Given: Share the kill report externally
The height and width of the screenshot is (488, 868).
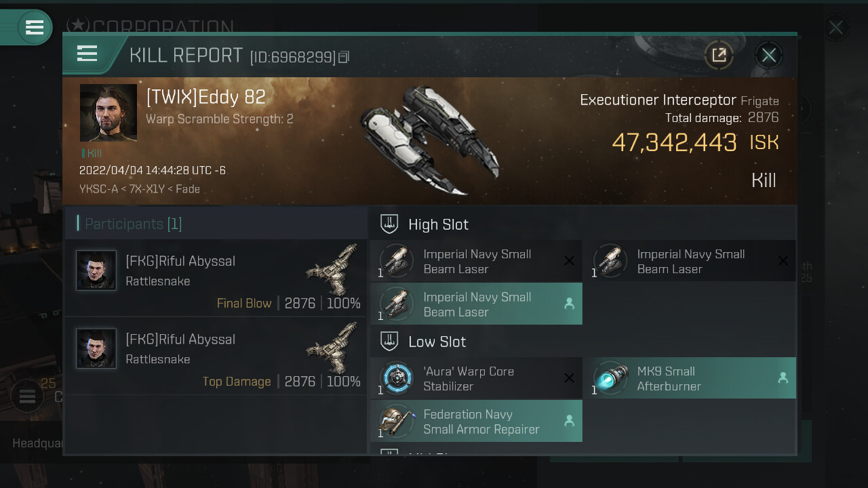Looking at the screenshot, I should [719, 55].
